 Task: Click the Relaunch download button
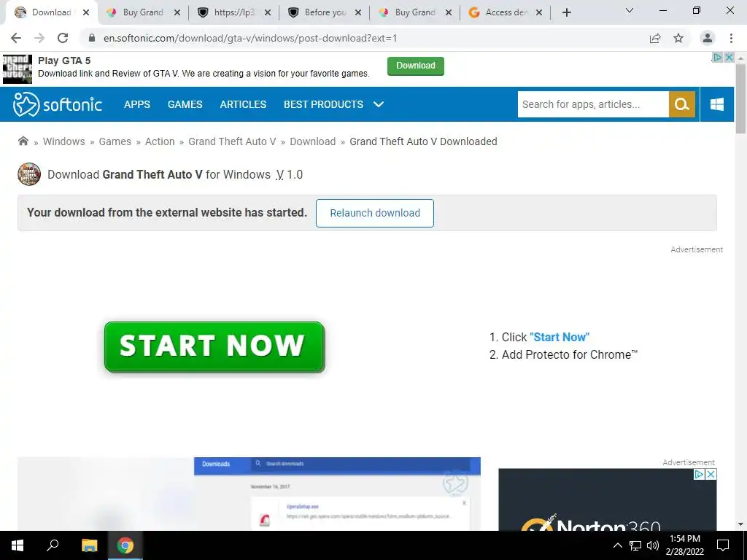tap(374, 213)
